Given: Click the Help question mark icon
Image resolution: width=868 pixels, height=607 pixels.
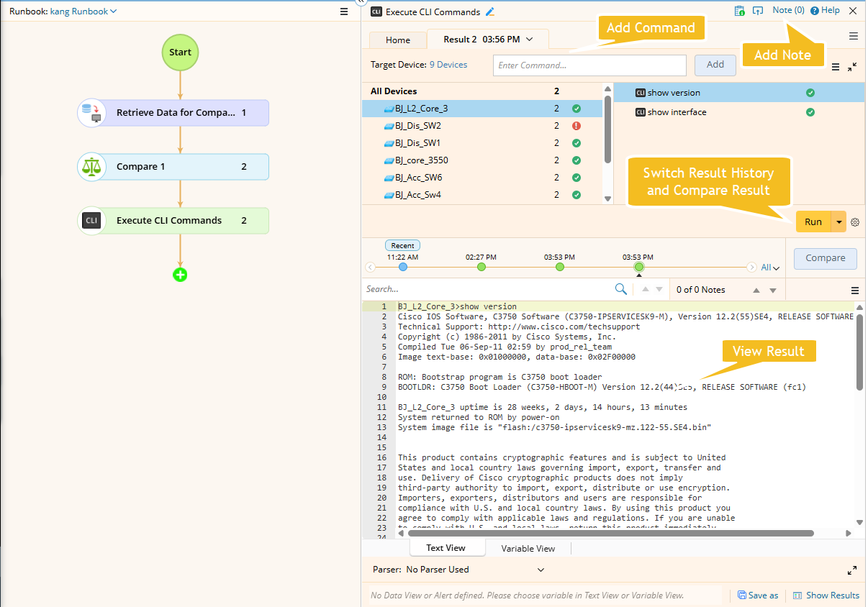Looking at the screenshot, I should click(815, 11).
